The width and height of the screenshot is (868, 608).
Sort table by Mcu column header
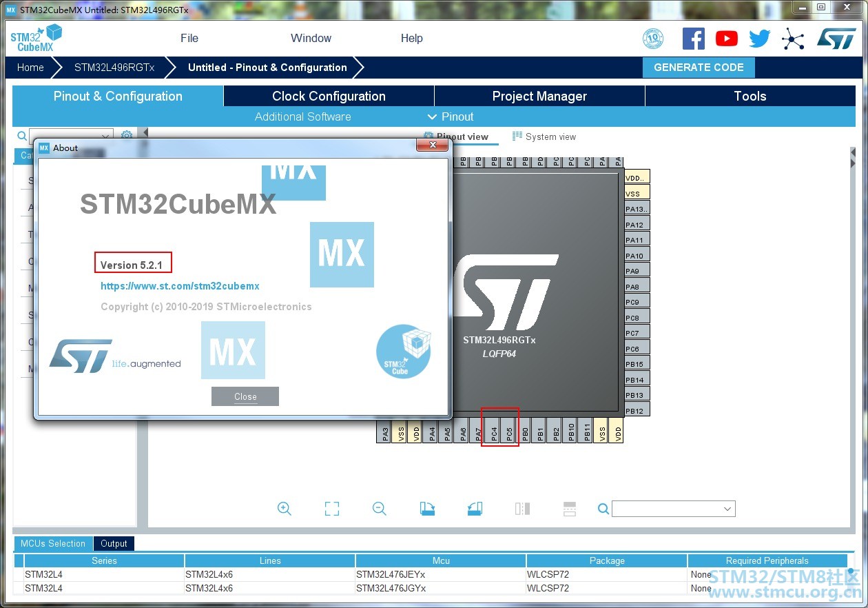tap(441, 560)
